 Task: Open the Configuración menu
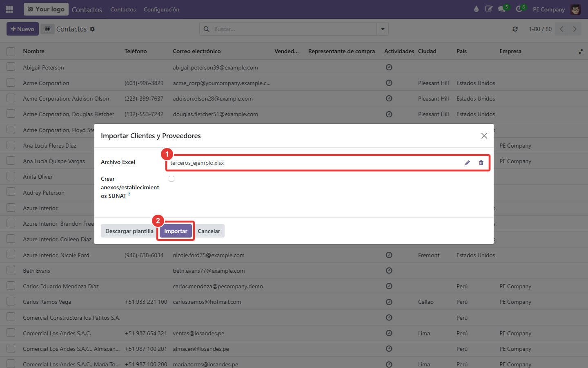point(161,9)
